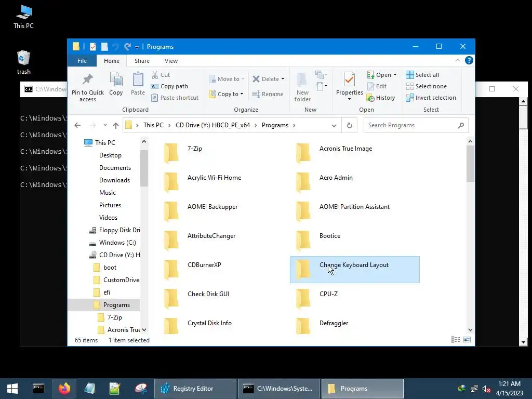Switch to the Home ribbon tab
The image size is (532, 399).
pyautogui.click(x=112, y=61)
